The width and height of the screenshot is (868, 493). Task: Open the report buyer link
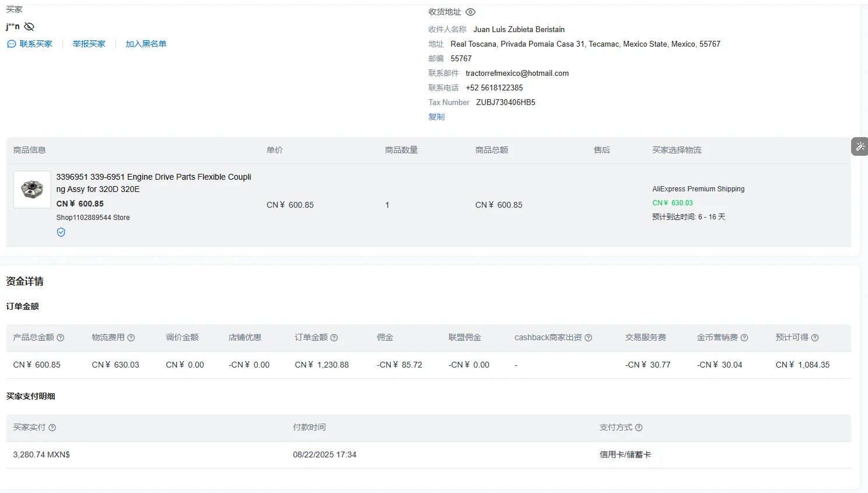[89, 44]
